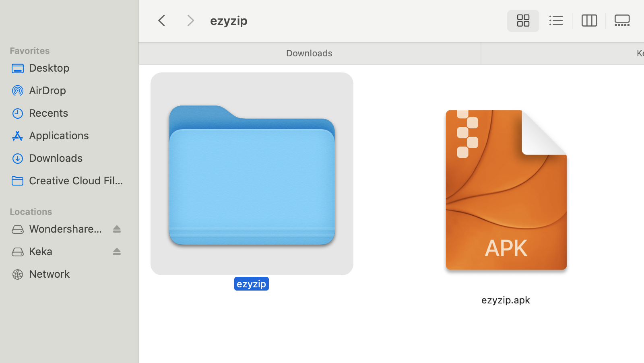644x363 pixels.
Task: Navigate forward with the forward arrow
Action: [190, 20]
